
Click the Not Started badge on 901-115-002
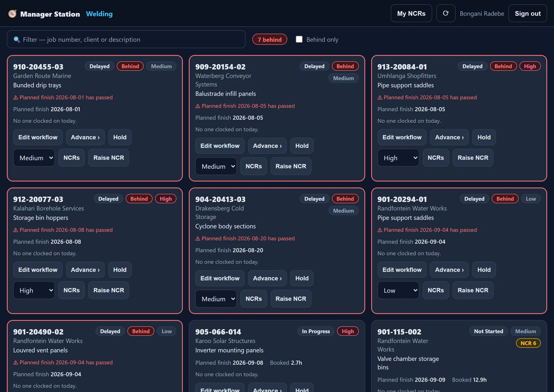[x=489, y=331]
